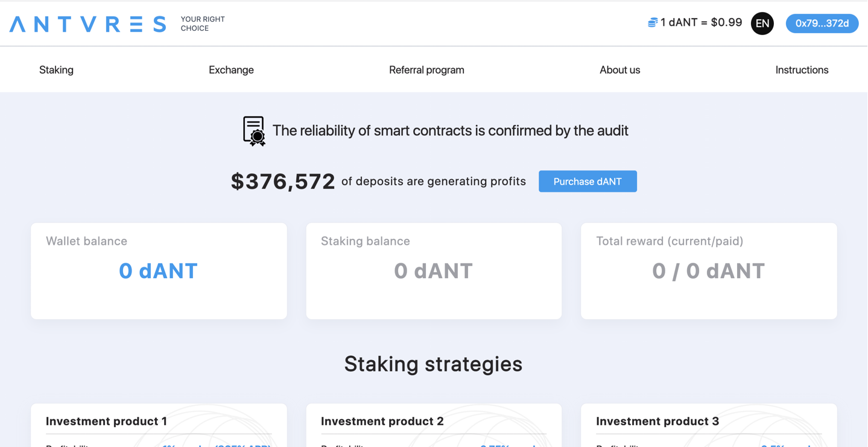
Task: Click the wallet address 0x79...372d button
Action: click(822, 24)
